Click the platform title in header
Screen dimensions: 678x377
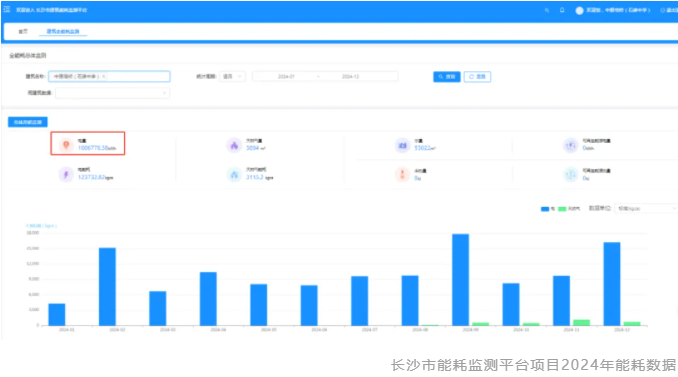click(51, 10)
